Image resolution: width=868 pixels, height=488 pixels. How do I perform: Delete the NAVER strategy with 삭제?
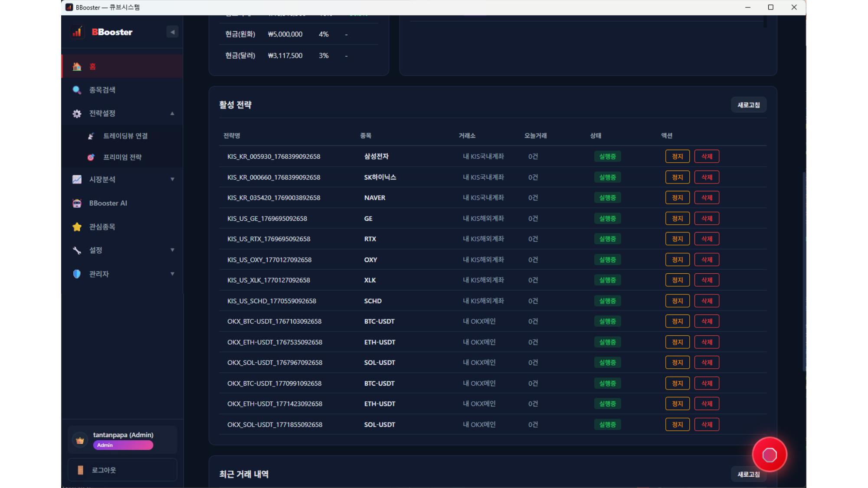[707, 198]
